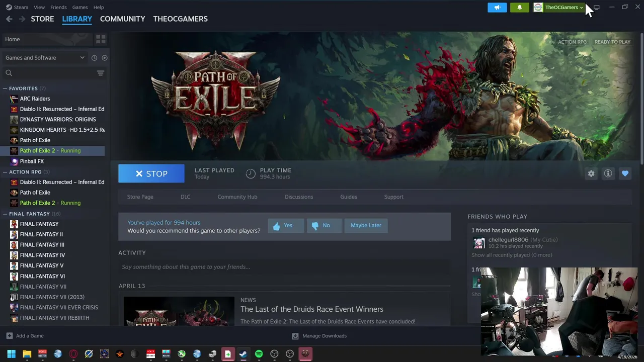
Task: Open Spotify from the taskbar
Action: 259,354
